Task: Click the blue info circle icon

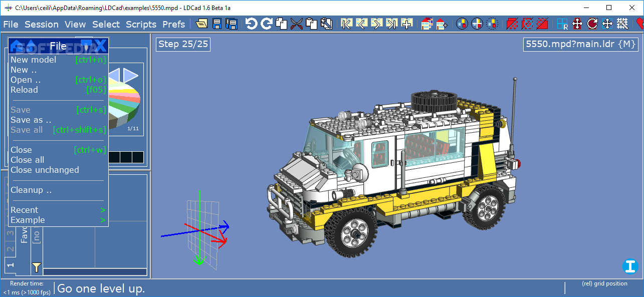Action: [630, 266]
